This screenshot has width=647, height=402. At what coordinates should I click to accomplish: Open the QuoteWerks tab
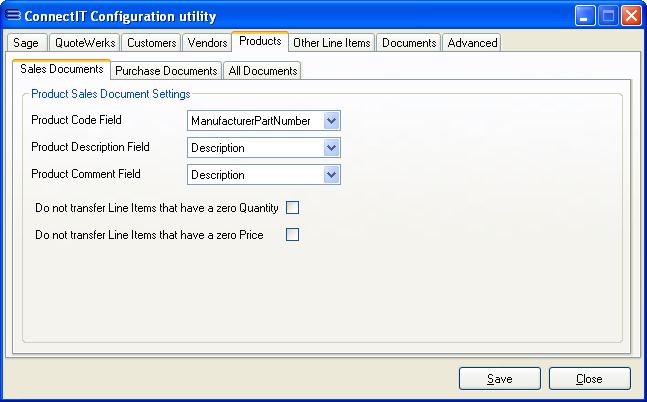click(85, 43)
